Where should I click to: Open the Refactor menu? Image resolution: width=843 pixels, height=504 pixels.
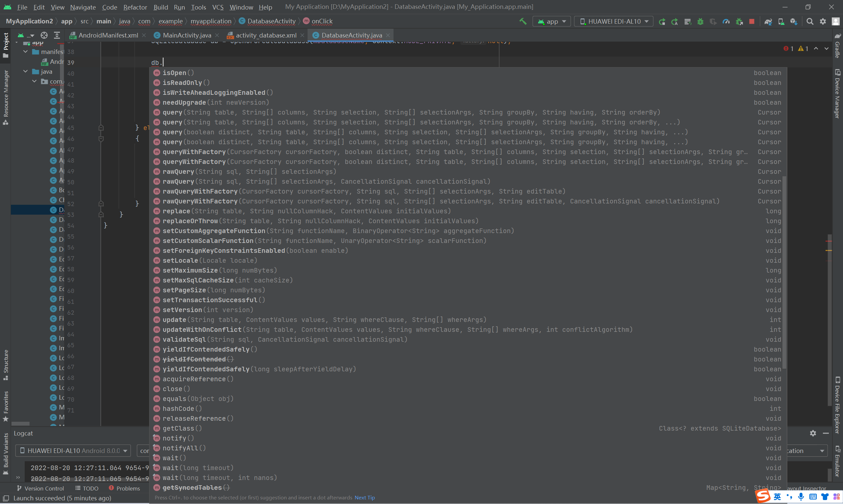[135, 7]
